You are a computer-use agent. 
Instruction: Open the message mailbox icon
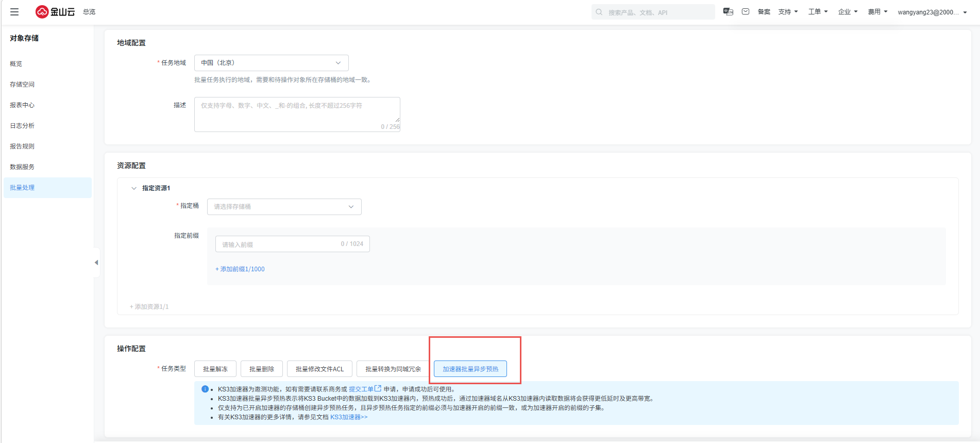[x=746, y=12]
